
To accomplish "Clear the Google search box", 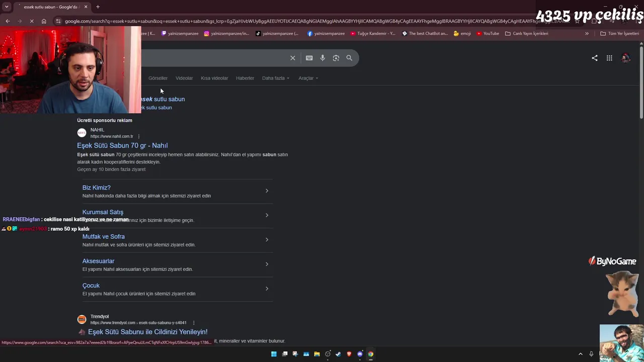I will (x=293, y=58).
